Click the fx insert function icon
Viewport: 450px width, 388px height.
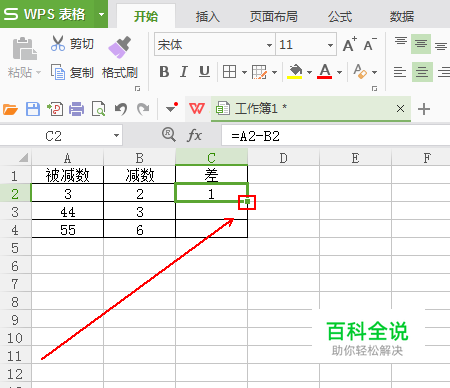[x=195, y=135]
